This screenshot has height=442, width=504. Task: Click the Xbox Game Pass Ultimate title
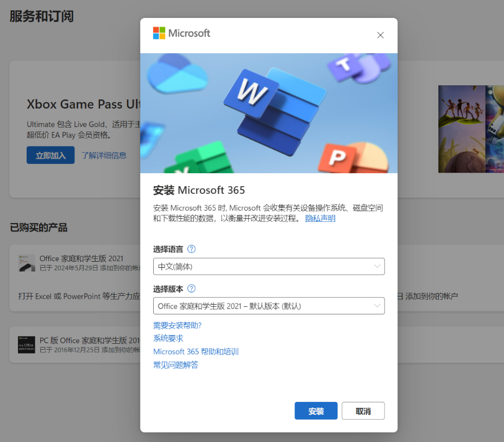(84, 104)
